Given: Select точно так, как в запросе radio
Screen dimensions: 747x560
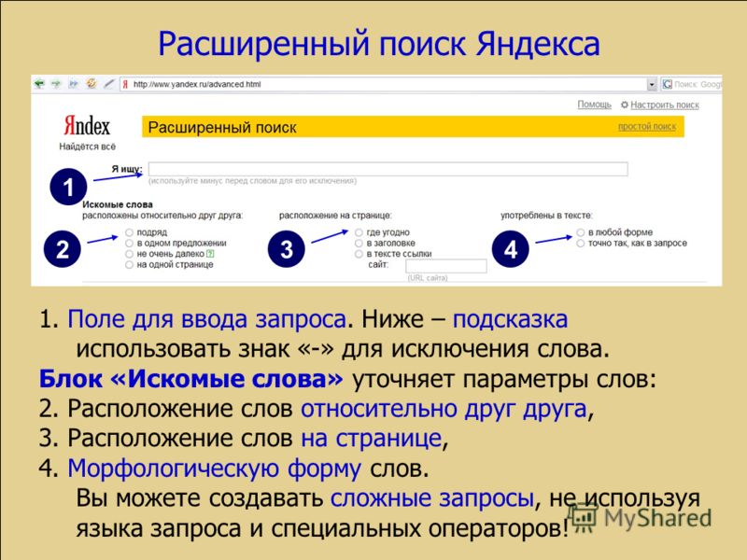Looking at the screenshot, I should tap(580, 244).
